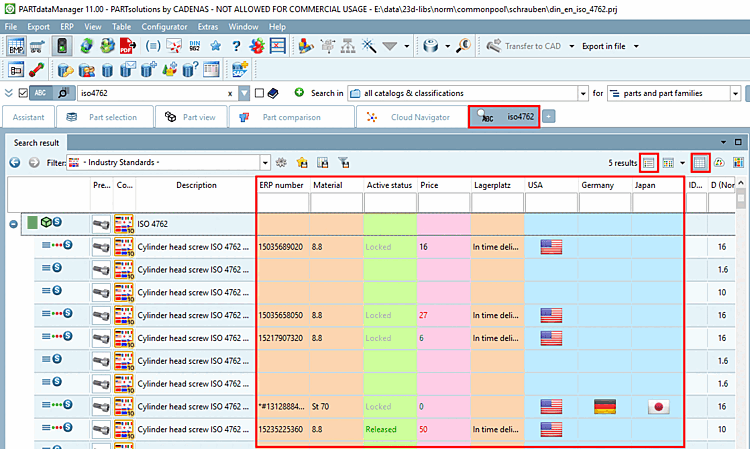This screenshot has width=750, height=449.
Task: Click the filter field under ERP number column
Action: [283, 203]
